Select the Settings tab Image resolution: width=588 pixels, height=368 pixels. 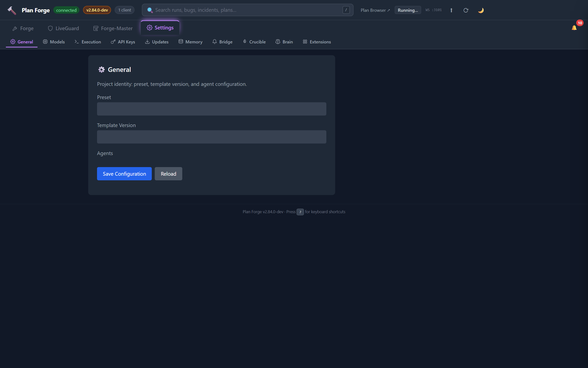coord(160,28)
